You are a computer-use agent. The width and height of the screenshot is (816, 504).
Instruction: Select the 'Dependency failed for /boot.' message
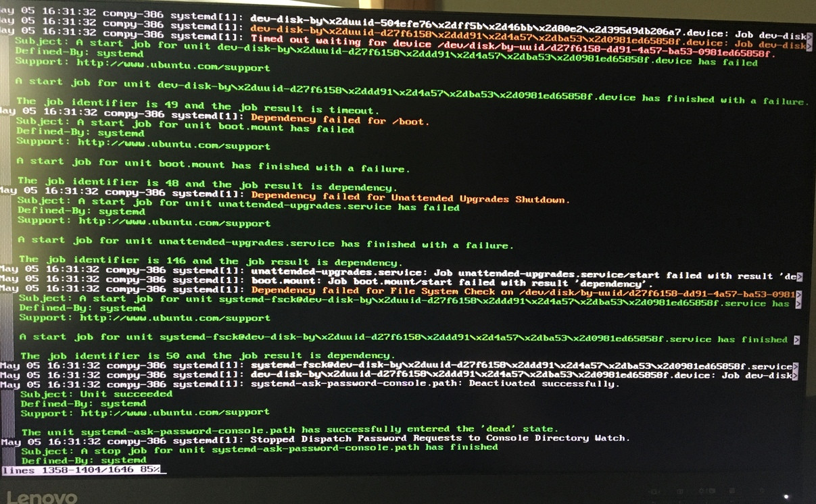(340, 120)
